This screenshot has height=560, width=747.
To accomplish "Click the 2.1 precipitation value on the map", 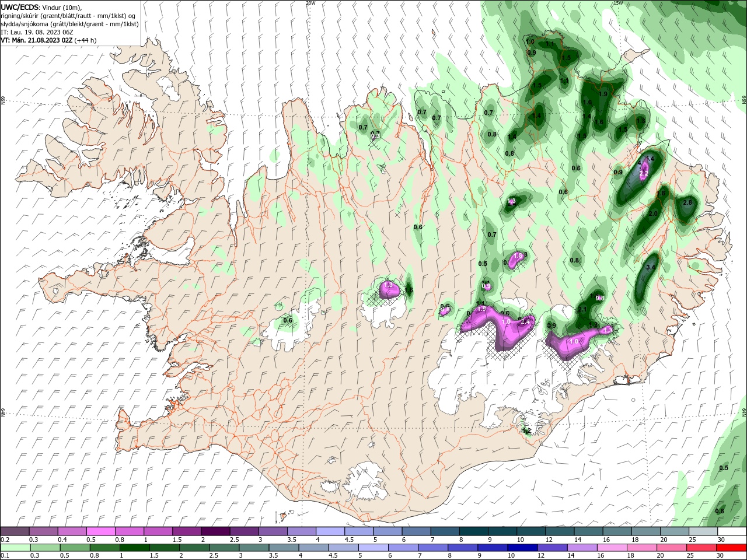I will pos(582,310).
